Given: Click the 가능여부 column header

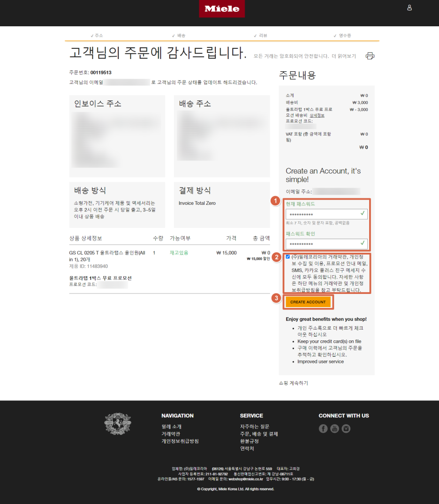Looking at the screenshot, I should click(180, 238).
